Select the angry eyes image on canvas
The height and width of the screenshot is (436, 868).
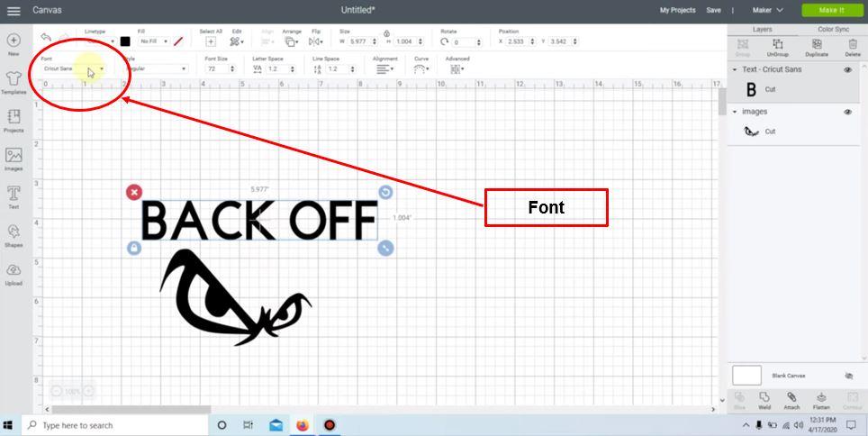pyautogui.click(x=235, y=297)
